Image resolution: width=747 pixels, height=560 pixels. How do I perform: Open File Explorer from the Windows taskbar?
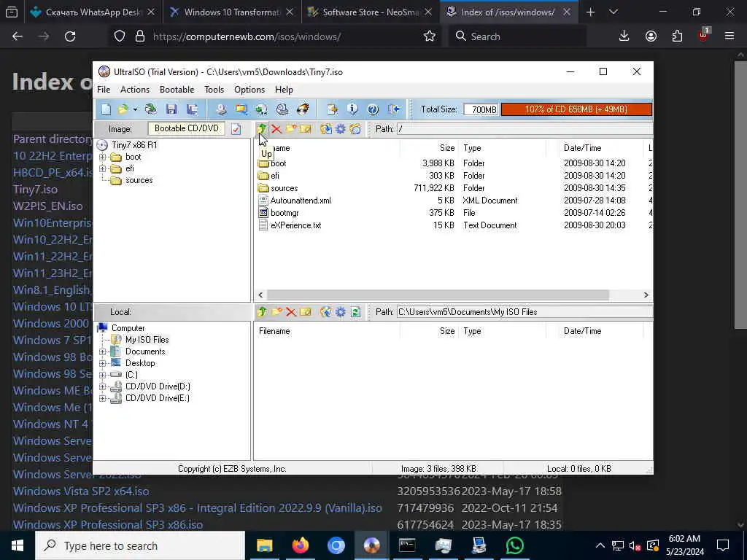click(264, 545)
